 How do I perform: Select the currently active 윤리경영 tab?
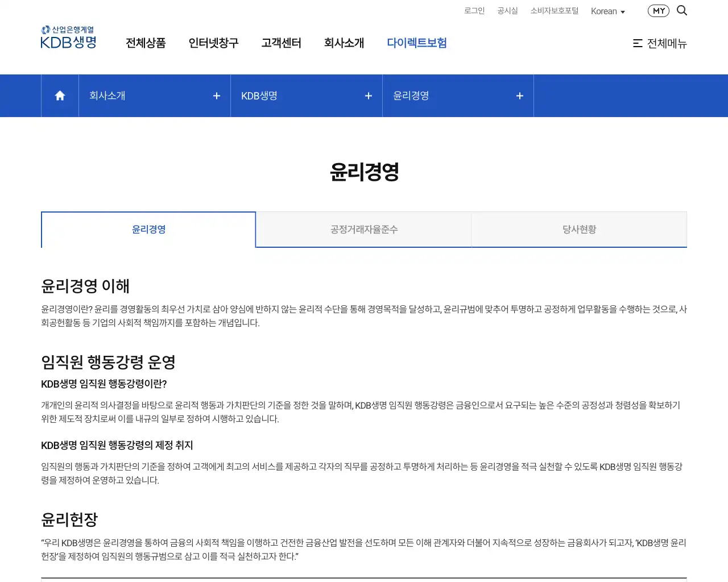[x=148, y=230]
